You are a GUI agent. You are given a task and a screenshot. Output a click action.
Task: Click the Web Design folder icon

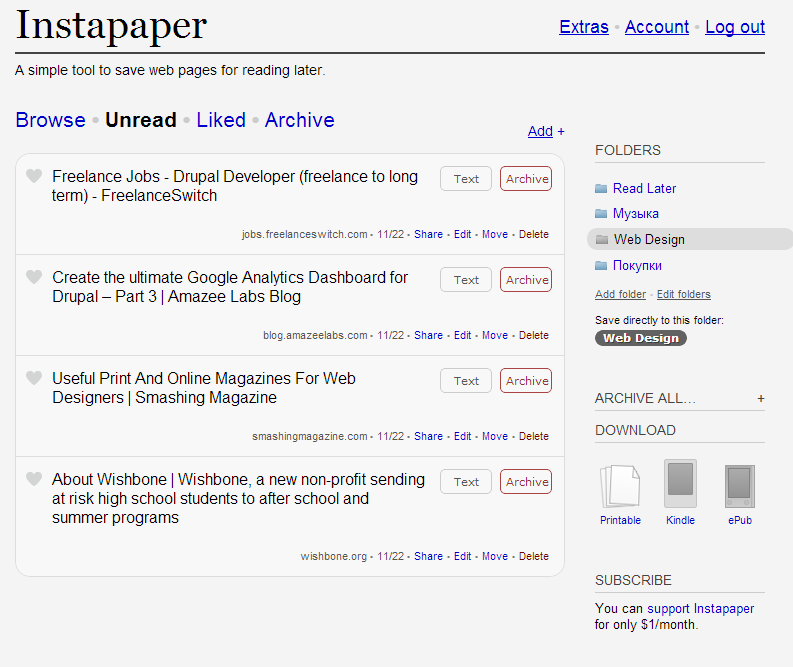pyautogui.click(x=602, y=239)
